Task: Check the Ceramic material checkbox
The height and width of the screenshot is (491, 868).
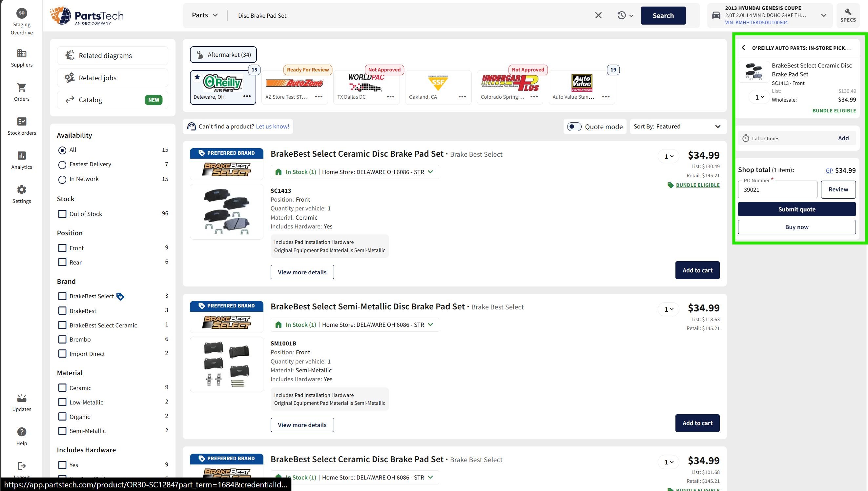Action: [x=62, y=388]
